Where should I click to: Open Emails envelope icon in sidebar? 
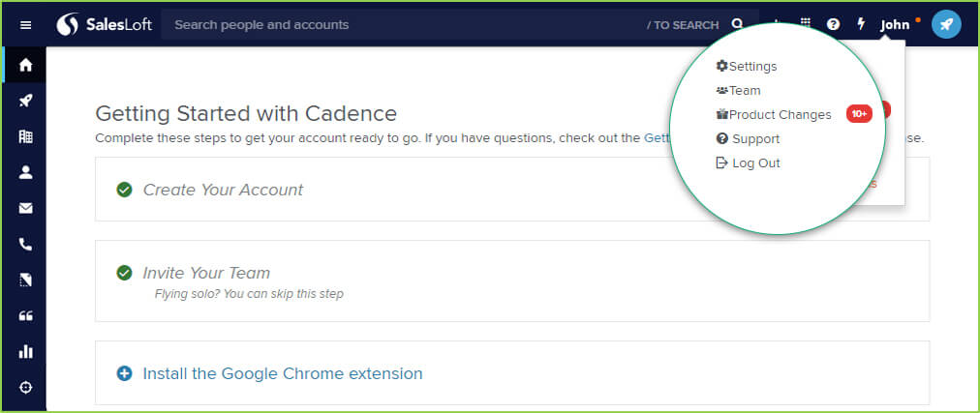point(25,208)
